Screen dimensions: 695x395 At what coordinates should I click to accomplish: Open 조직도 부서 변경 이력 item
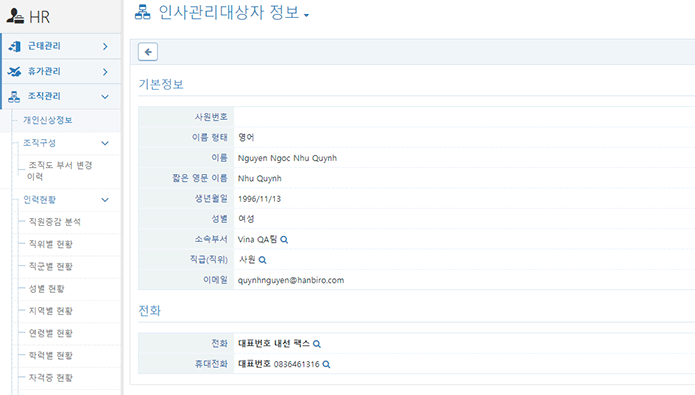pos(60,171)
